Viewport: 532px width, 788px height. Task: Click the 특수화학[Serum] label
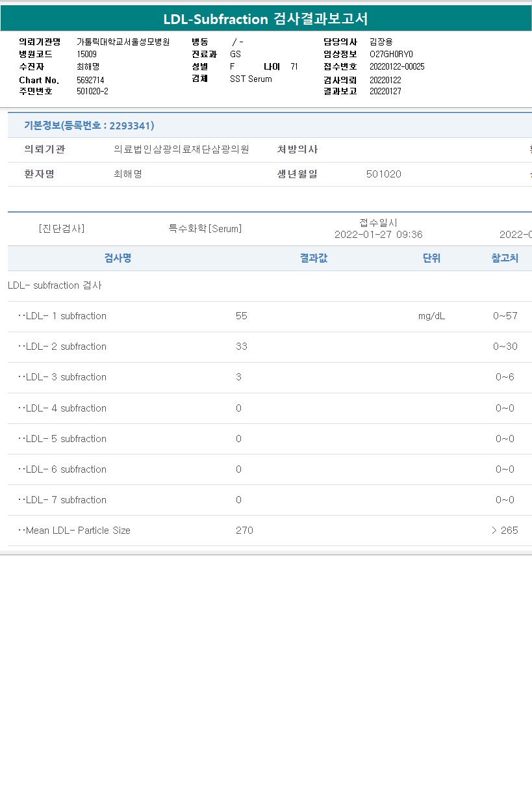pyautogui.click(x=205, y=229)
